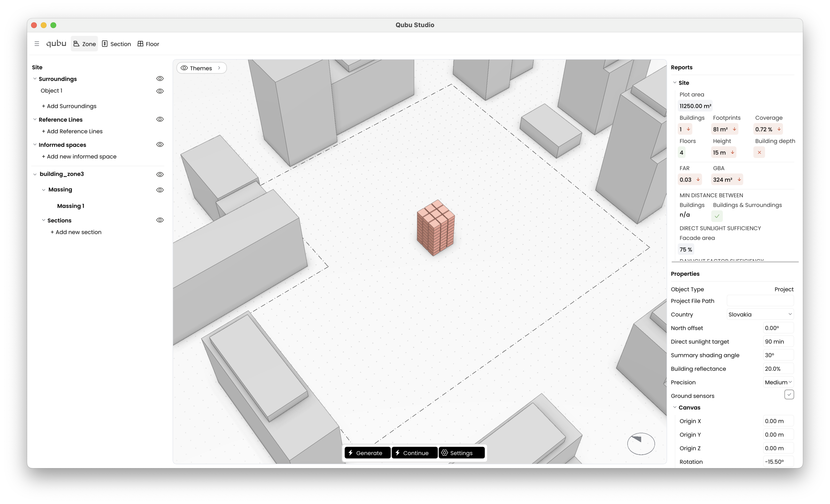Click the Buildings & Surroundings green checkmark

(x=717, y=216)
